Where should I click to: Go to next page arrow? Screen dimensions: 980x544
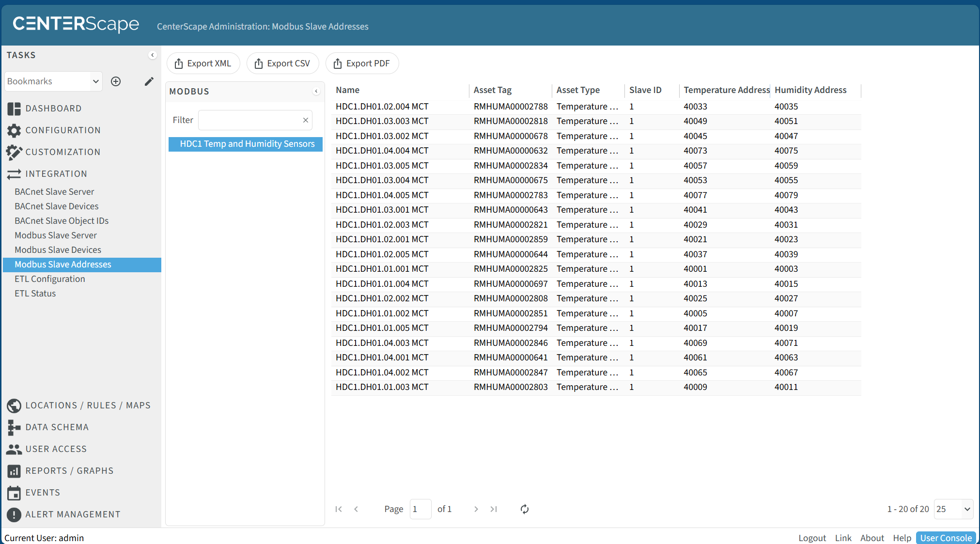click(x=476, y=509)
